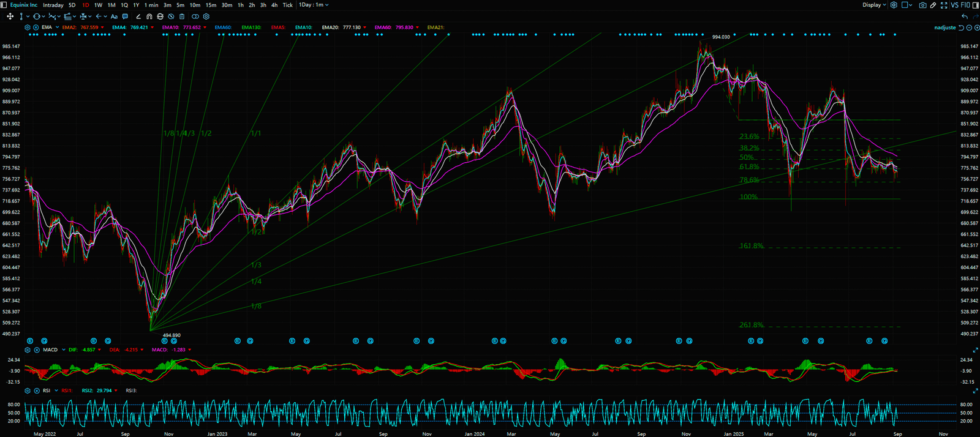The image size is (980, 437).
Task: Click the undo arrow in top right
Action: [x=965, y=17]
